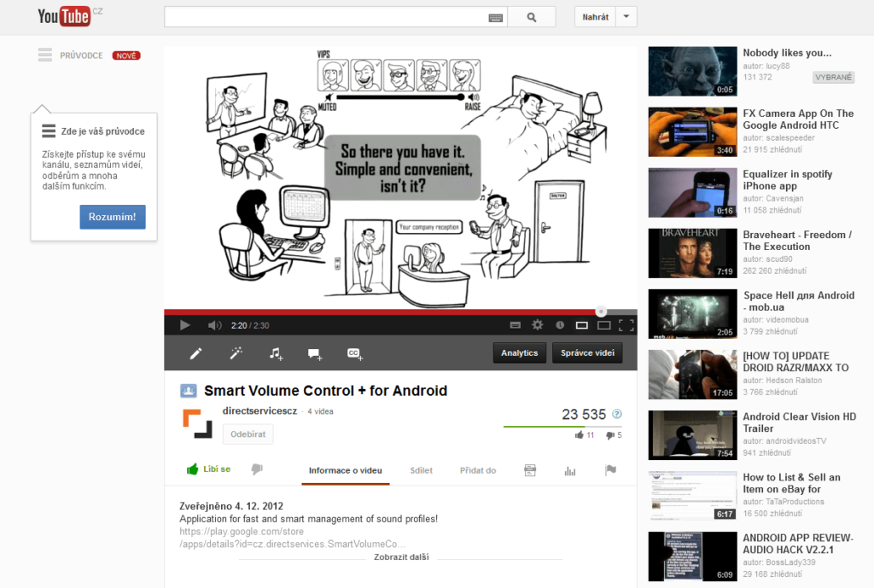Open Android Clear Vision HD Trailer thumbnail

point(693,435)
